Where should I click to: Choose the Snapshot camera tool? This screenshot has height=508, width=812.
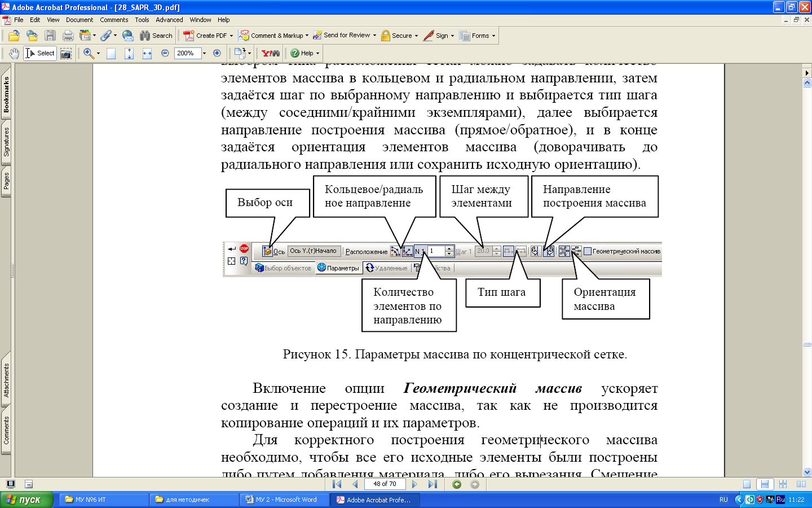66,53
